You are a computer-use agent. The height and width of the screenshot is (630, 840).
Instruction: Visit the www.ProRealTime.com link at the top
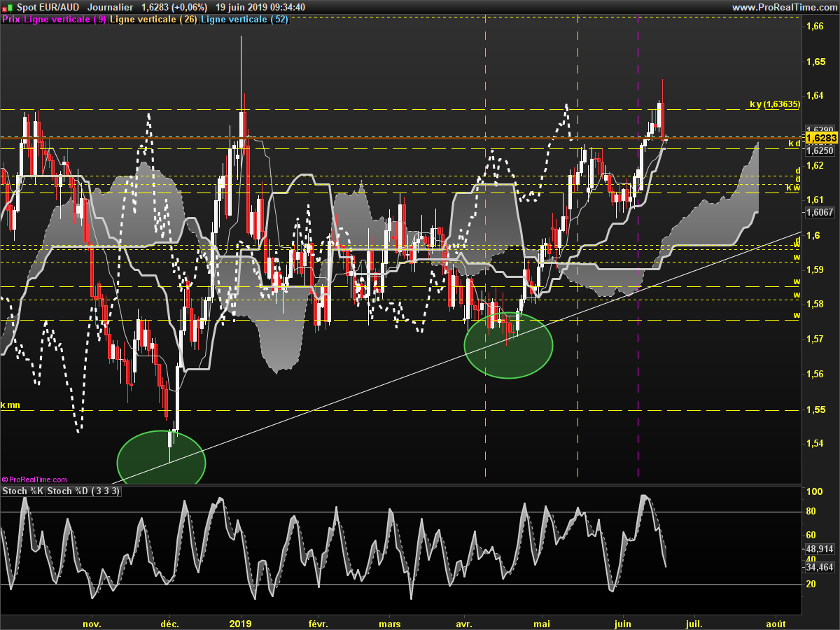(x=784, y=7)
